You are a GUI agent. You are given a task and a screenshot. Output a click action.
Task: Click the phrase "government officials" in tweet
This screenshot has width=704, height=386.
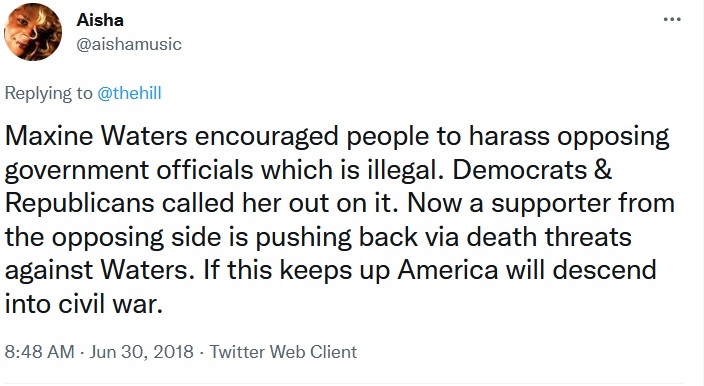pos(129,169)
